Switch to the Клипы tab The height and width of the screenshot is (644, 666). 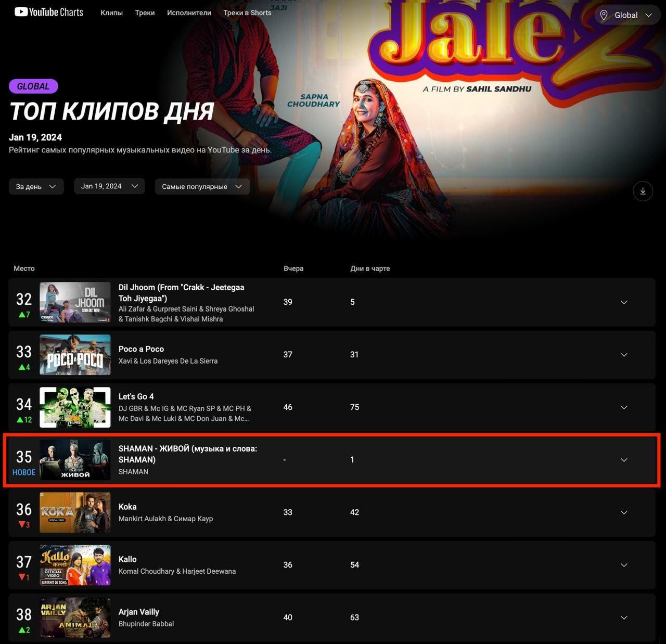click(x=111, y=12)
